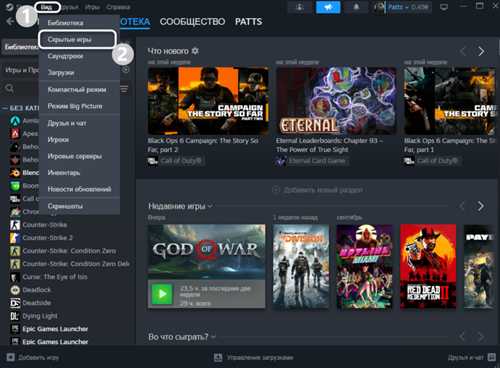Open The Division game cover
This screenshot has width=500, height=368.
(x=301, y=267)
